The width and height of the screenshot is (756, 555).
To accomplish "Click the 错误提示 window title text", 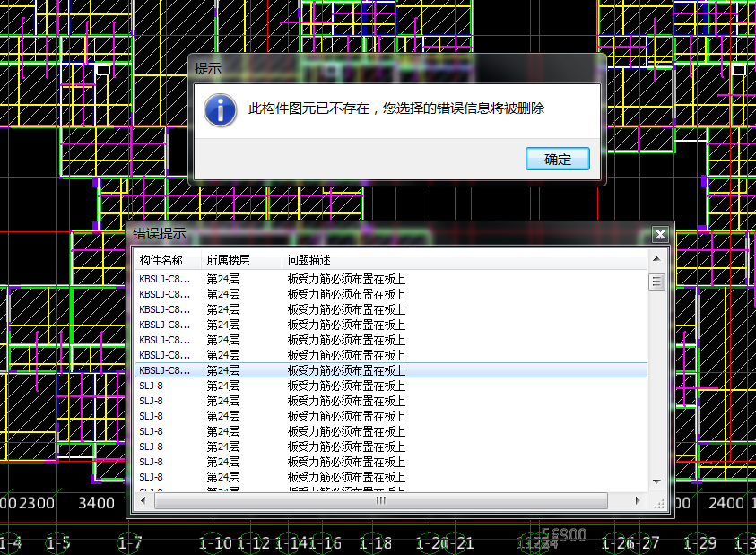I will pos(160,234).
